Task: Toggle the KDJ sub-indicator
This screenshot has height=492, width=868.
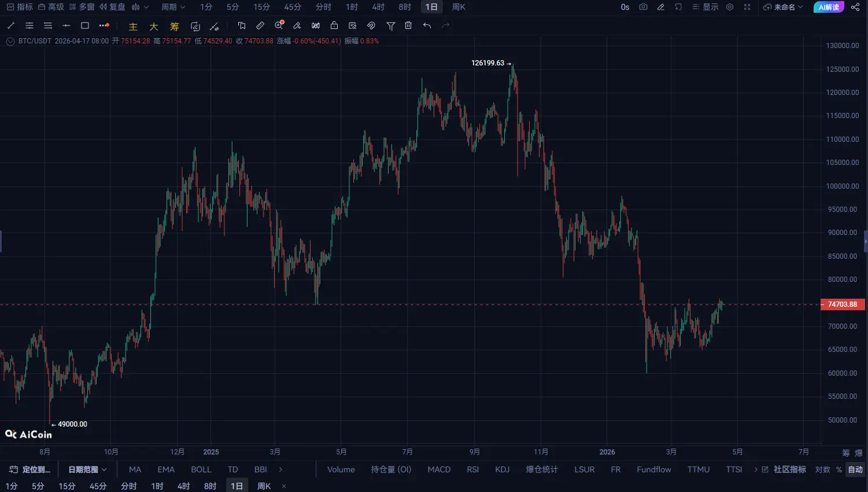Action: pos(503,469)
